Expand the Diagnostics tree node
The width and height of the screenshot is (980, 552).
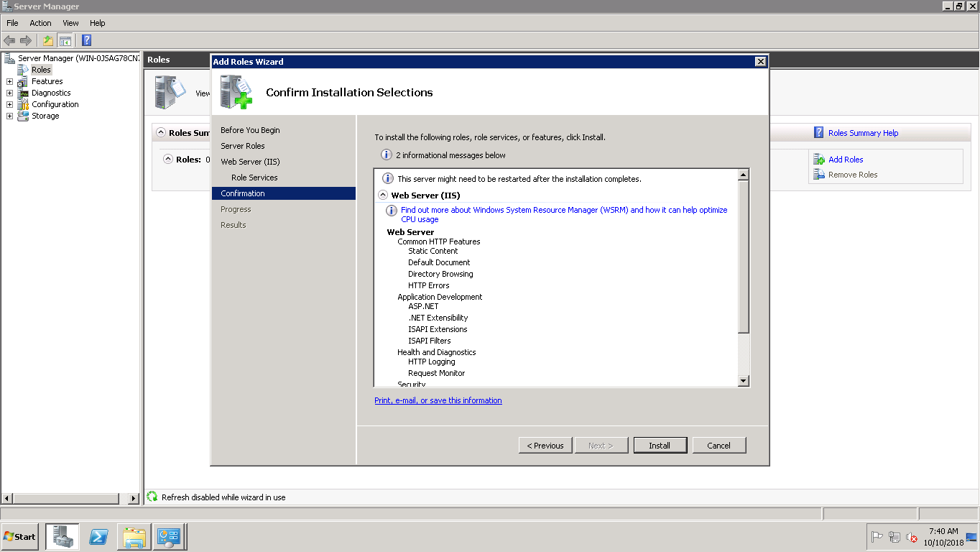coord(9,93)
